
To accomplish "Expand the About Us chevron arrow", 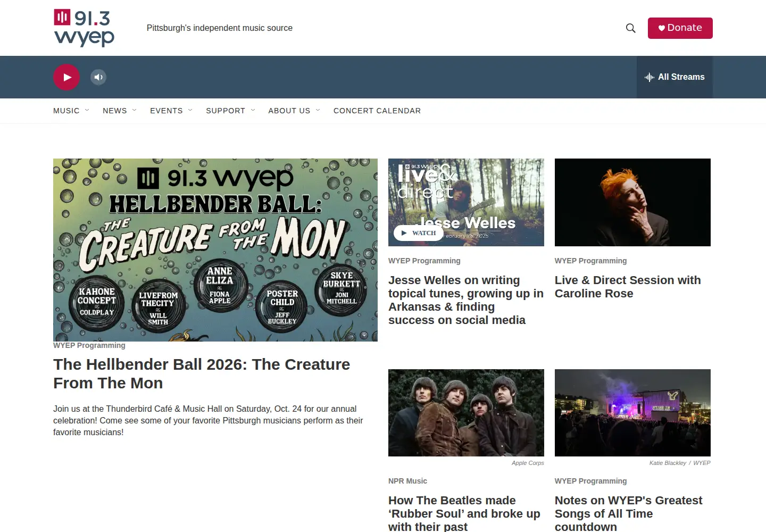I will pyautogui.click(x=318, y=110).
